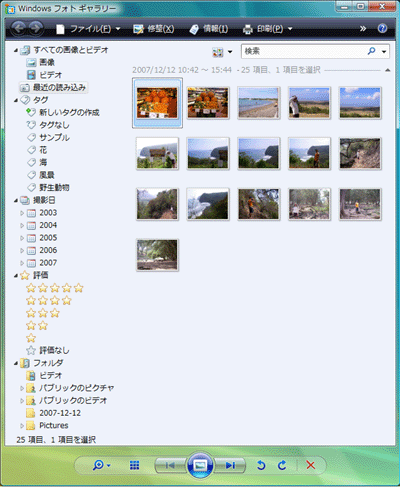This screenshot has width=400, height=487.
Task: Filter by five-star rating
Action: [55, 288]
